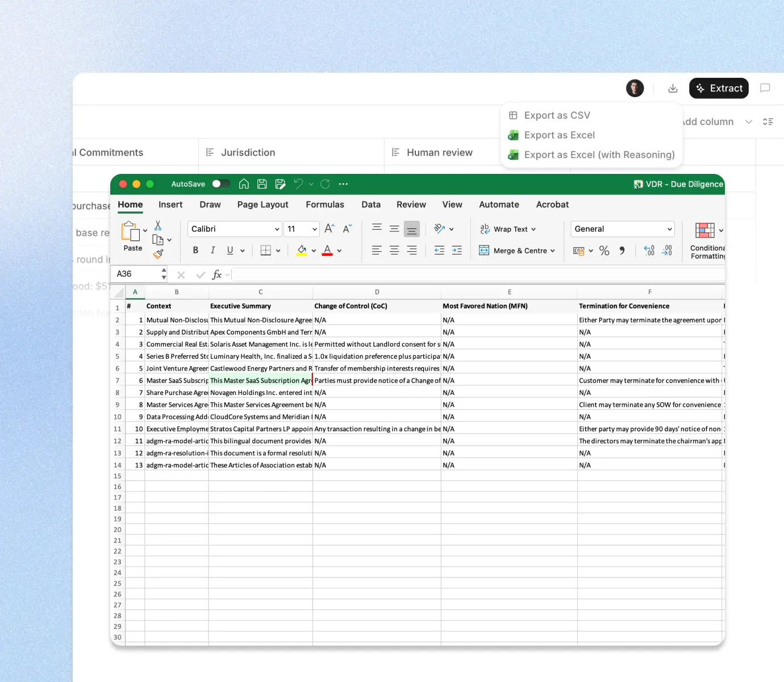Click the Borders icon
The height and width of the screenshot is (682, 784).
265,250
